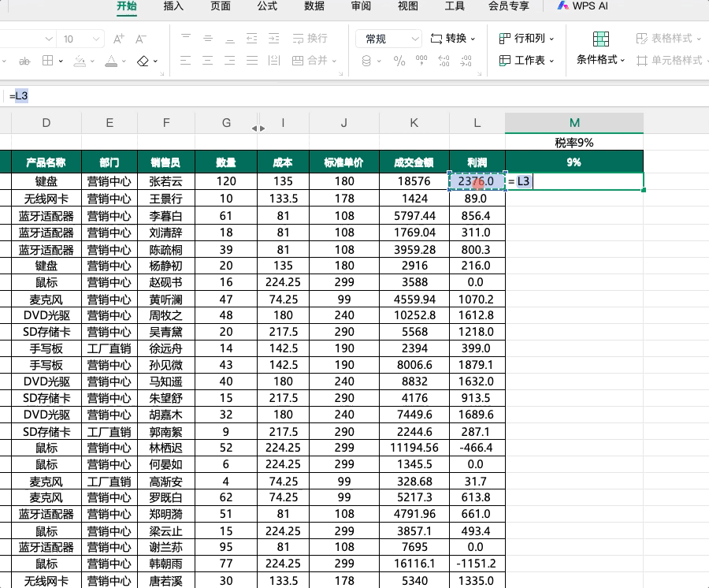Expand 条件格式 dropdown arrow
The image size is (709, 588).
(622, 60)
